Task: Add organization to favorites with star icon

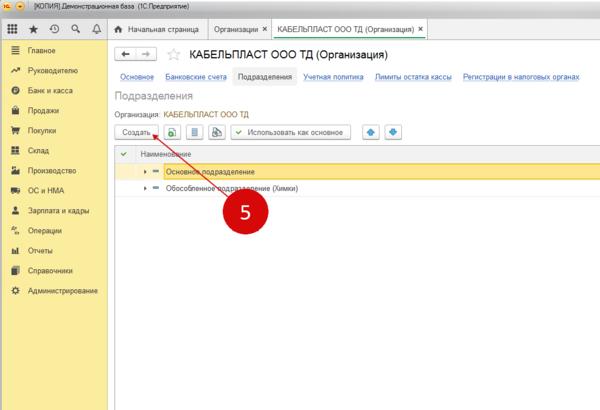Action: coord(170,54)
